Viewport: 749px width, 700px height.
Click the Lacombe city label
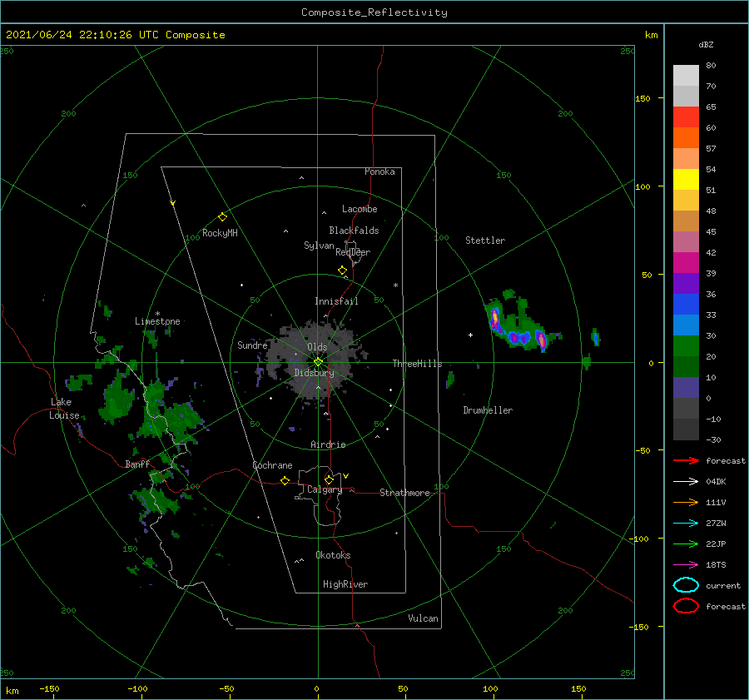tap(360, 209)
